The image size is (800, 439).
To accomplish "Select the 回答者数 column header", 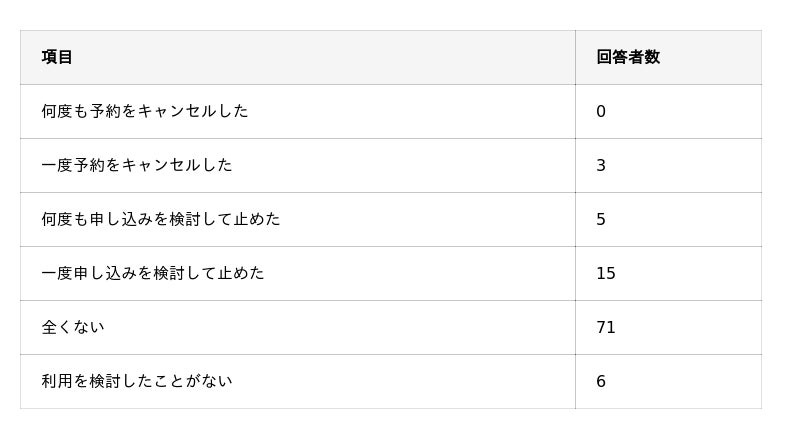I will pos(628,57).
